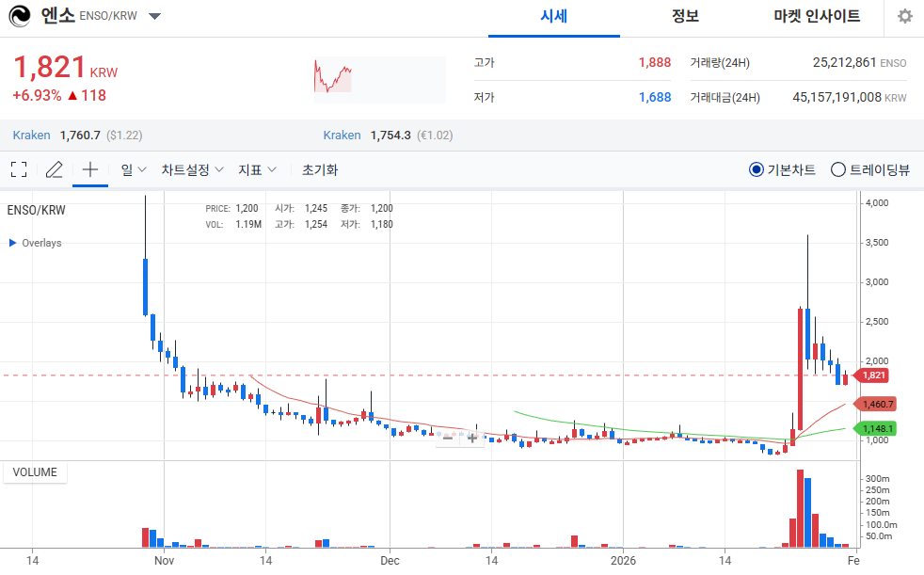The width and height of the screenshot is (924, 575).
Task: Zoom in the chart using plus icon
Action: pyautogui.click(x=472, y=438)
